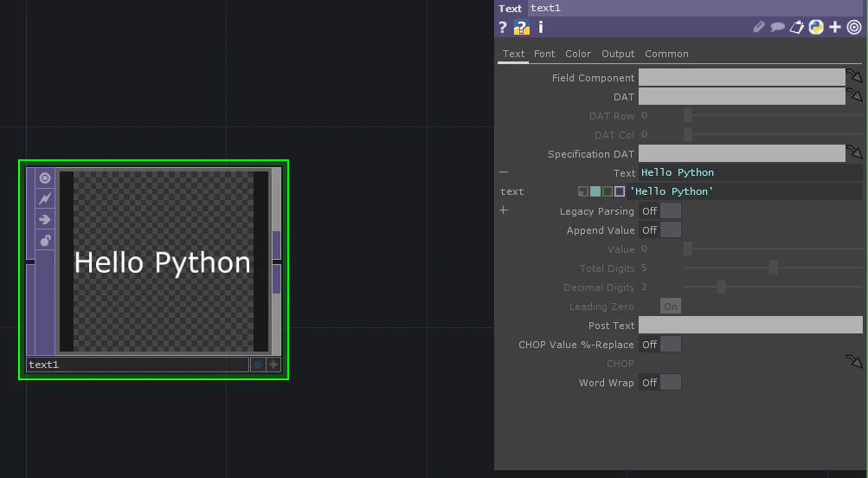
Task: Toggle bypass lightning flag on text1 node
Action: [45, 198]
